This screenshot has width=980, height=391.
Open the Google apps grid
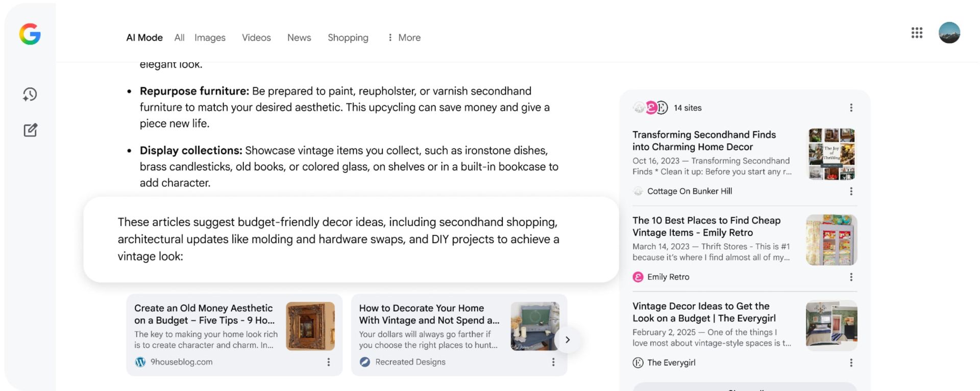click(x=917, y=33)
